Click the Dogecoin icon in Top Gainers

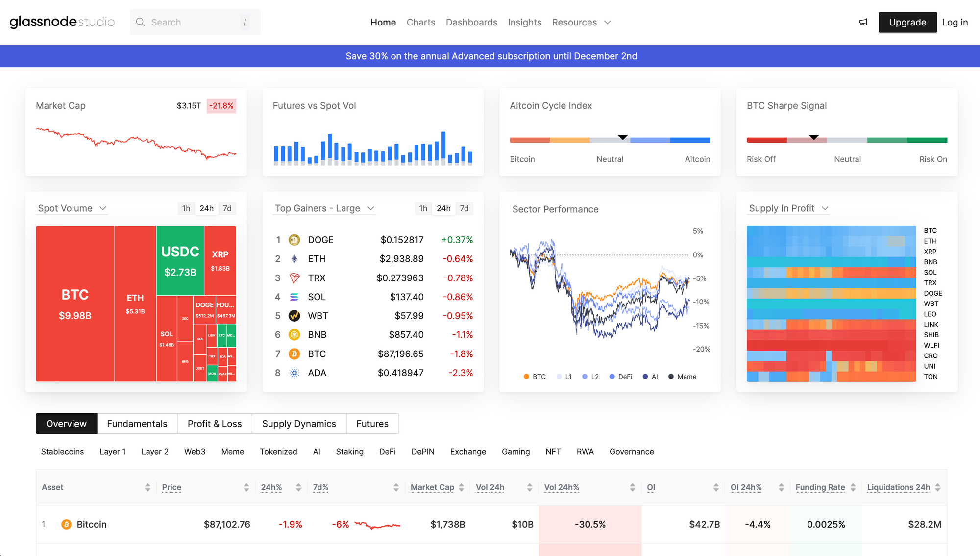pos(294,240)
